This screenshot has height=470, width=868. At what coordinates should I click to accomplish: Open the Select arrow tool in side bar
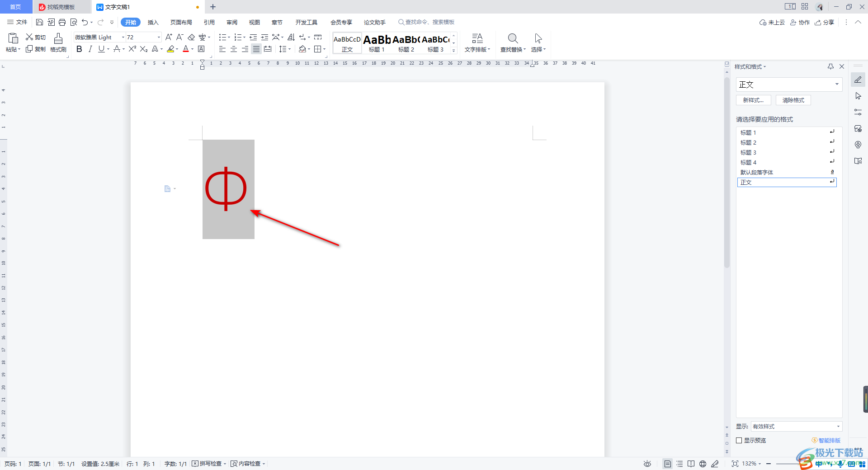[x=858, y=96]
